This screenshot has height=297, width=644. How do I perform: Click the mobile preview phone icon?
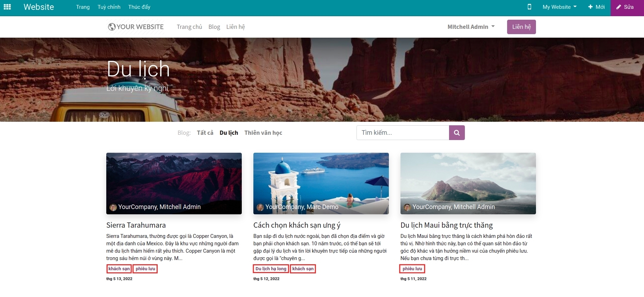529,7
